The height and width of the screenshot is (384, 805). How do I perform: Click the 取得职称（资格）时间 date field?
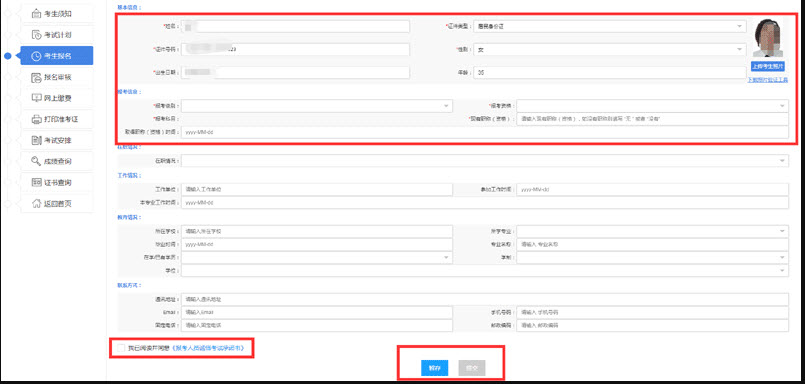pos(484,132)
